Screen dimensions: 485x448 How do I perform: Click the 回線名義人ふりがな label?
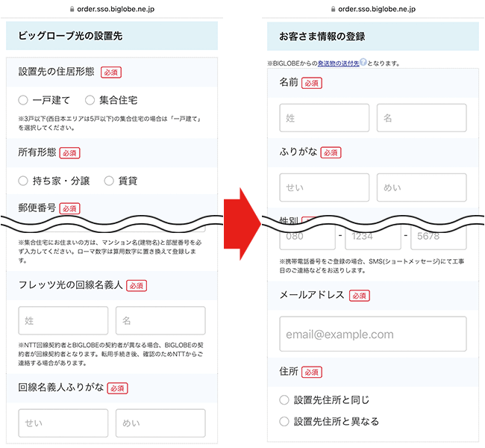point(61,387)
